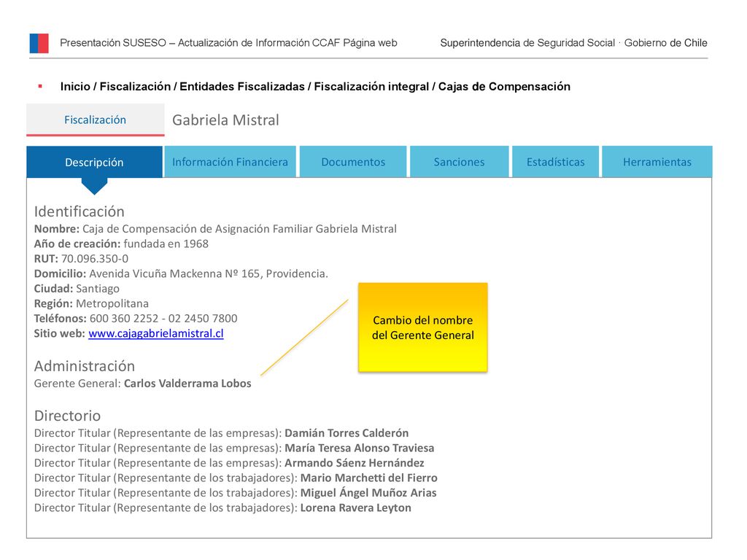Click the Región: Metropolitana line

[x=91, y=303]
